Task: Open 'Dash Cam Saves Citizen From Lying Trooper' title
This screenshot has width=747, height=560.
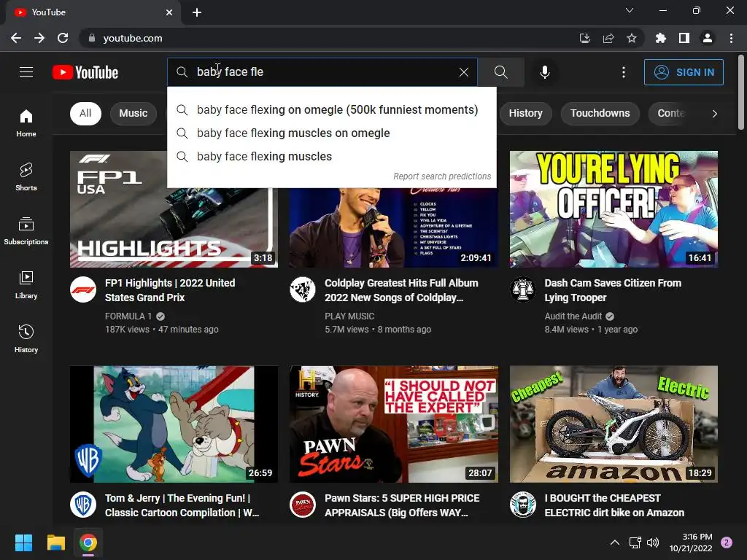Action: click(613, 290)
